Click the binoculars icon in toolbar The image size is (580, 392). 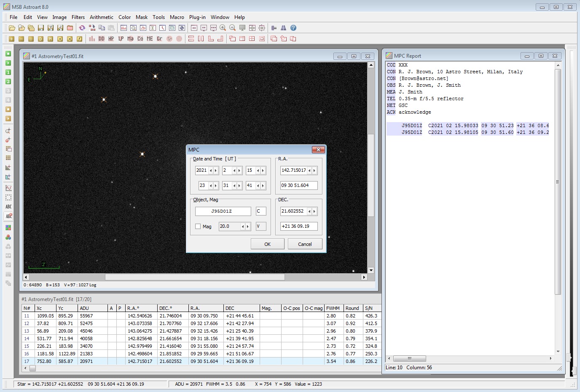click(x=283, y=28)
